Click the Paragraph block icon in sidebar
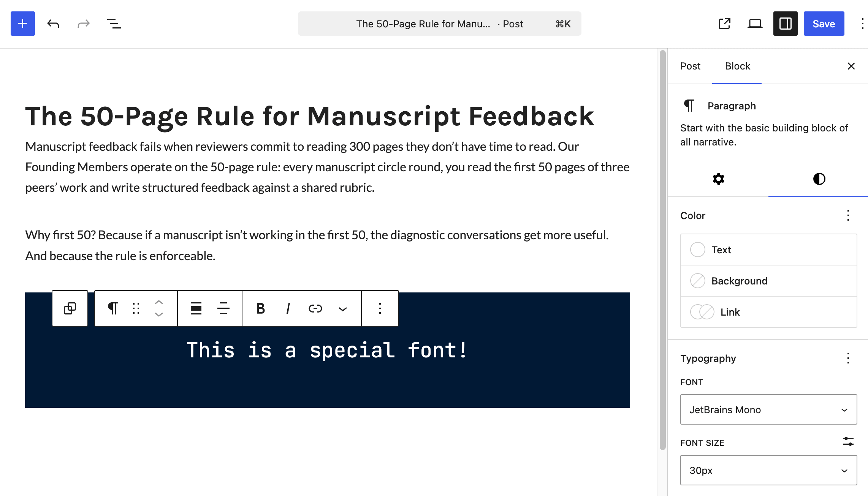The height and width of the screenshot is (496, 868). (x=689, y=106)
